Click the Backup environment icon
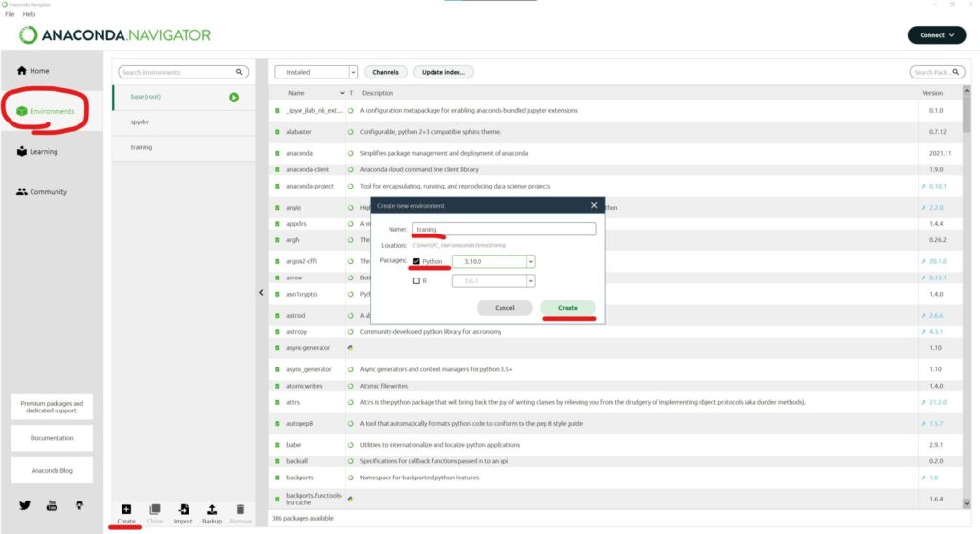Viewport: 980px width, 534px height. click(212, 510)
